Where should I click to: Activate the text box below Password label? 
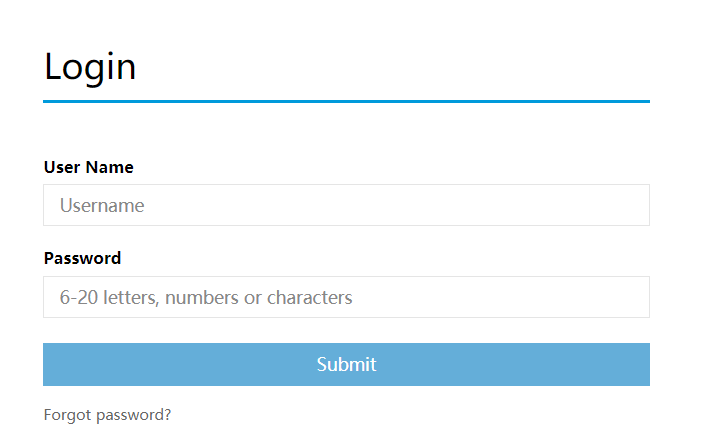tap(346, 297)
